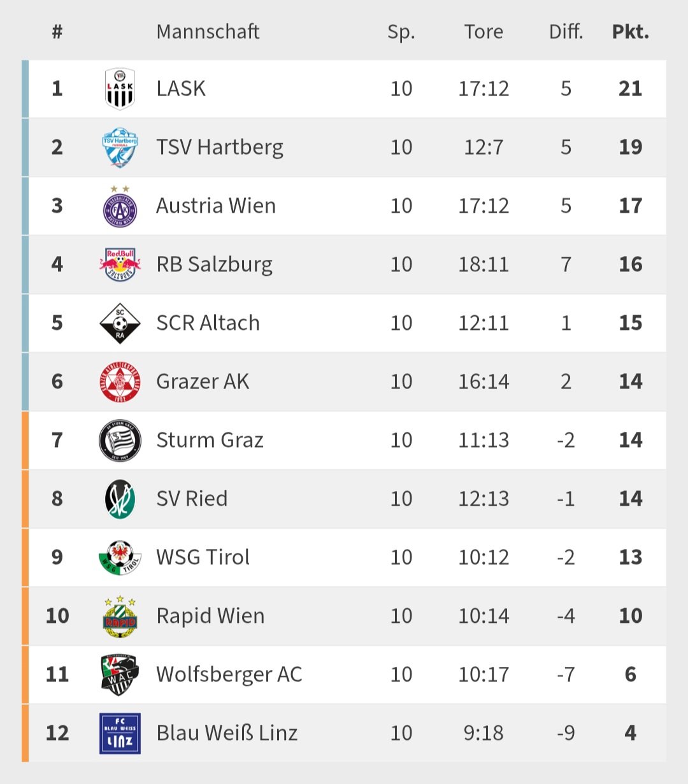Select the Sturm Graz round crest

click(120, 440)
